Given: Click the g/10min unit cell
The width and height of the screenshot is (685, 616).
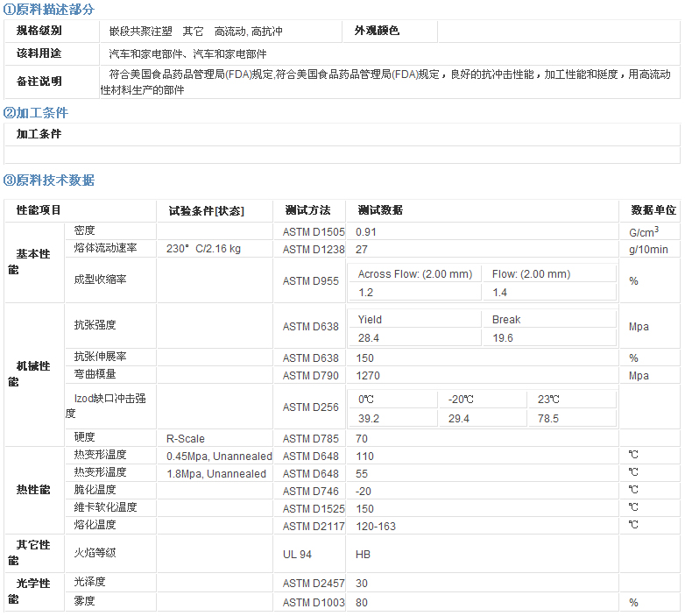Looking at the screenshot, I should pyautogui.click(x=650, y=249).
